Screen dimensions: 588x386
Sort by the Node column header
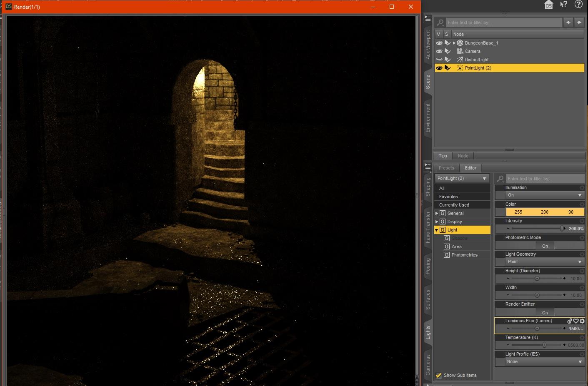[518, 34]
